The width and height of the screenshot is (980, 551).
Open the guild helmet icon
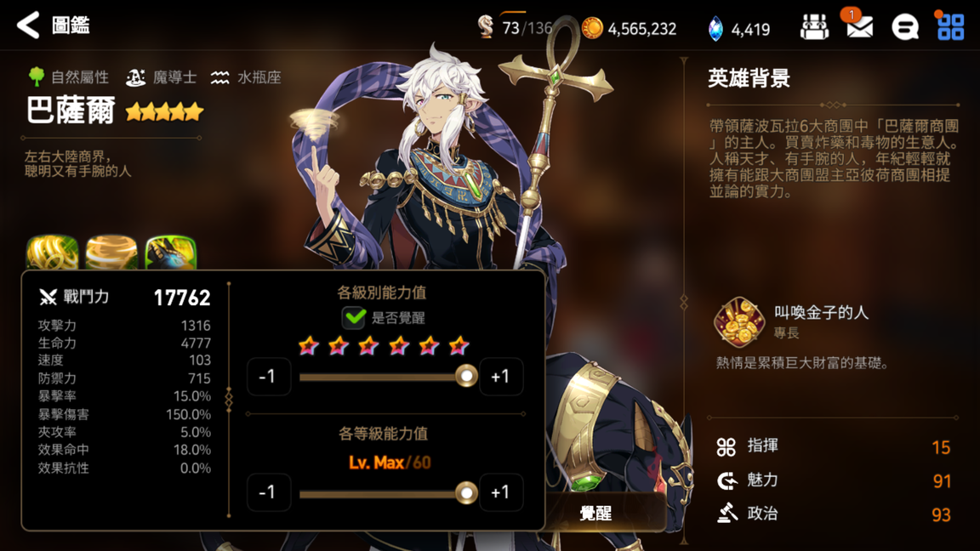point(814,27)
